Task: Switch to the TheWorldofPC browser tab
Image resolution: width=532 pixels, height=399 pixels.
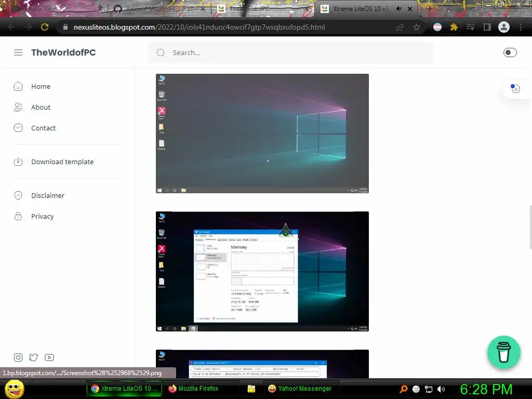Action: coord(261,9)
